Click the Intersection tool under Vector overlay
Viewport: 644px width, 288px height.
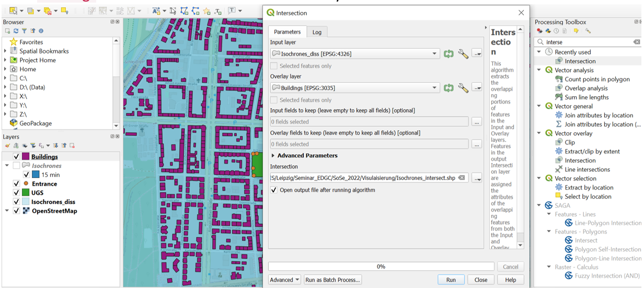580,160
